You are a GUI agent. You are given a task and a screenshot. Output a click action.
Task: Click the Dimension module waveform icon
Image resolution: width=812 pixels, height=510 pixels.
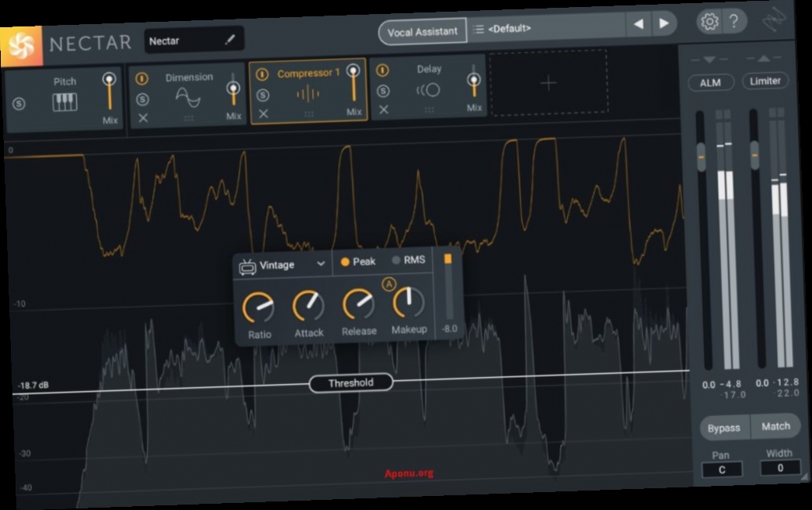(190, 99)
